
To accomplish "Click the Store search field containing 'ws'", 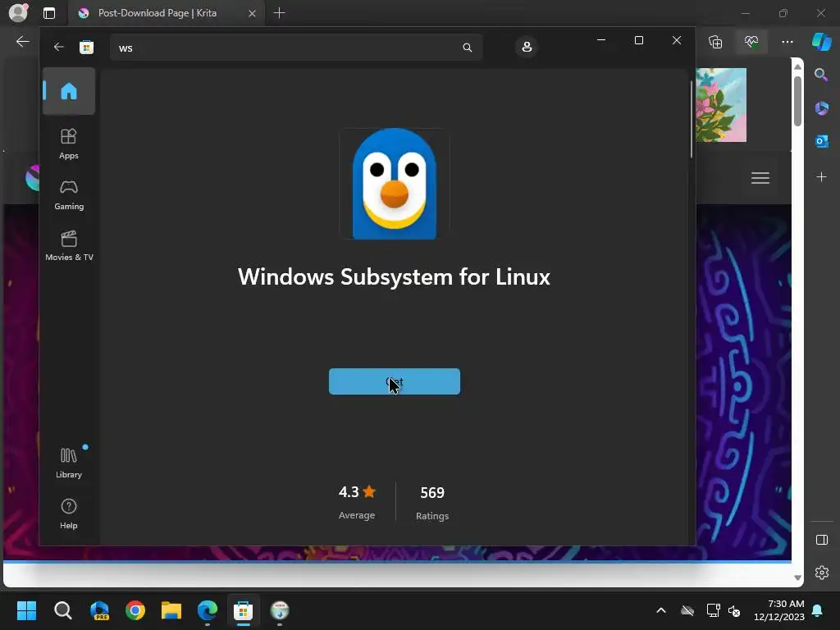I will click(296, 48).
